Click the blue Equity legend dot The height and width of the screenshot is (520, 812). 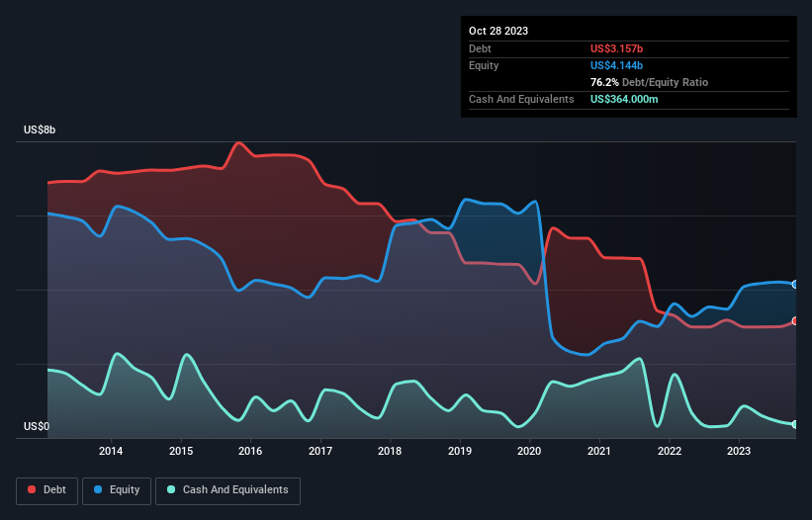(98, 489)
